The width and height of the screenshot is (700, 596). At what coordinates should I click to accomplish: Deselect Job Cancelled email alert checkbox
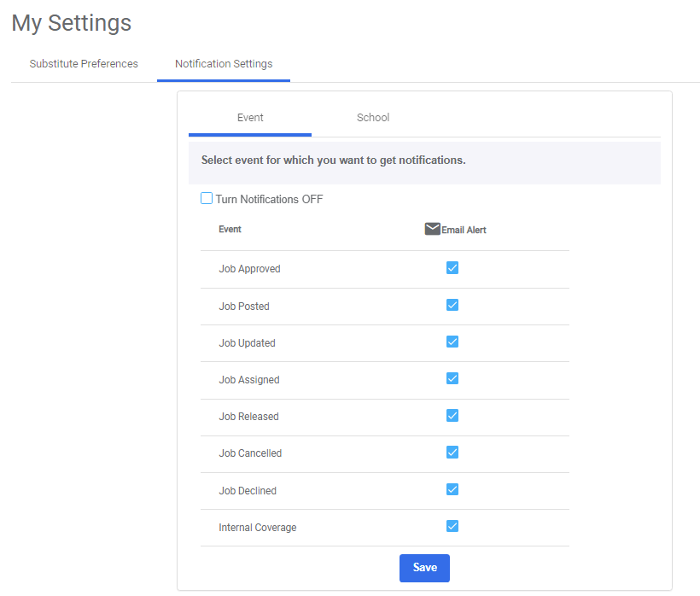pyautogui.click(x=452, y=453)
